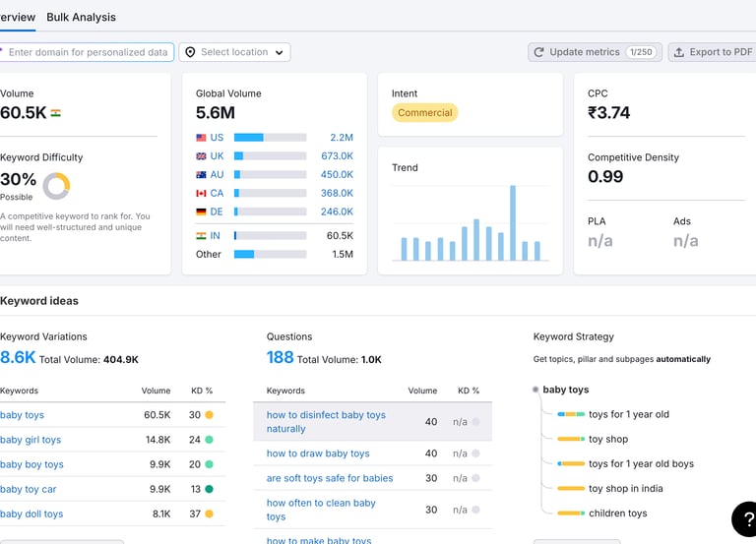Image resolution: width=756 pixels, height=544 pixels.
Task: Click the 673.0K UK volume value
Action: click(x=337, y=156)
